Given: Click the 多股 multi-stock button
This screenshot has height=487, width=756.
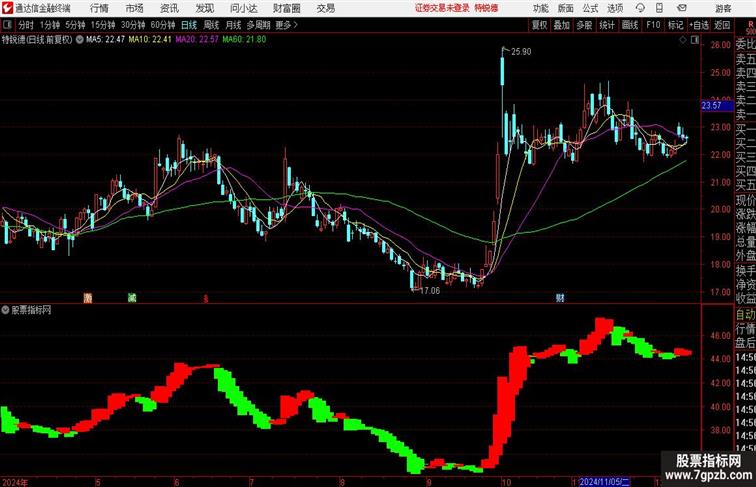Looking at the screenshot, I should pos(584,25).
